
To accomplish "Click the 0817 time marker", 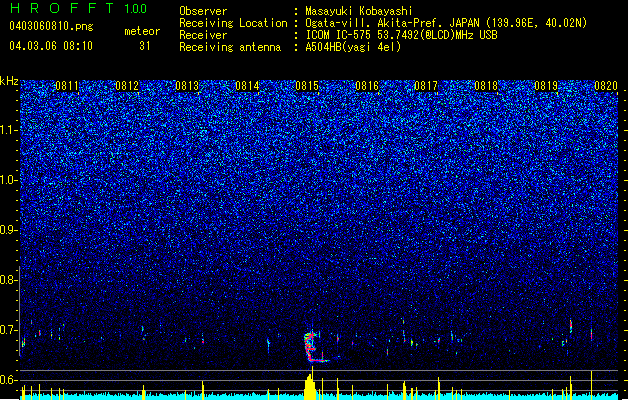I will point(426,86).
